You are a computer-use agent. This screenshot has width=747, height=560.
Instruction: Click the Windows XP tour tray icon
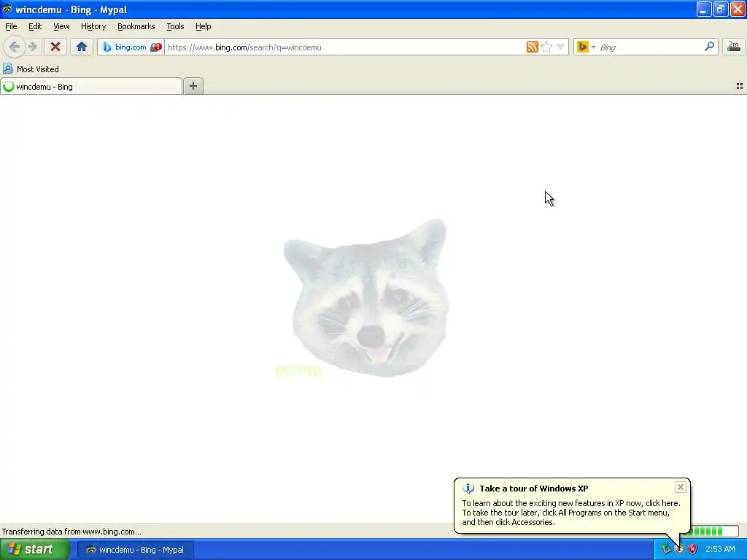click(679, 550)
